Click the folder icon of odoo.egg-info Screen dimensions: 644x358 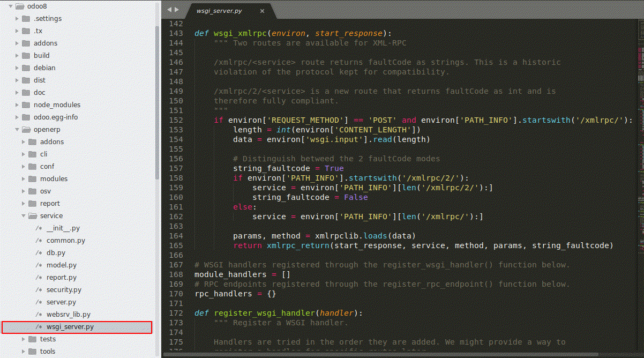coord(27,117)
